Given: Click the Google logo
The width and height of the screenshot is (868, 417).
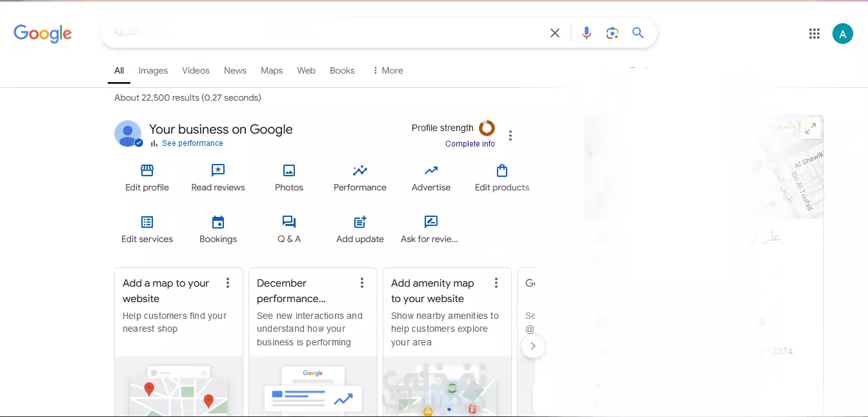Looking at the screenshot, I should pos(43,34).
